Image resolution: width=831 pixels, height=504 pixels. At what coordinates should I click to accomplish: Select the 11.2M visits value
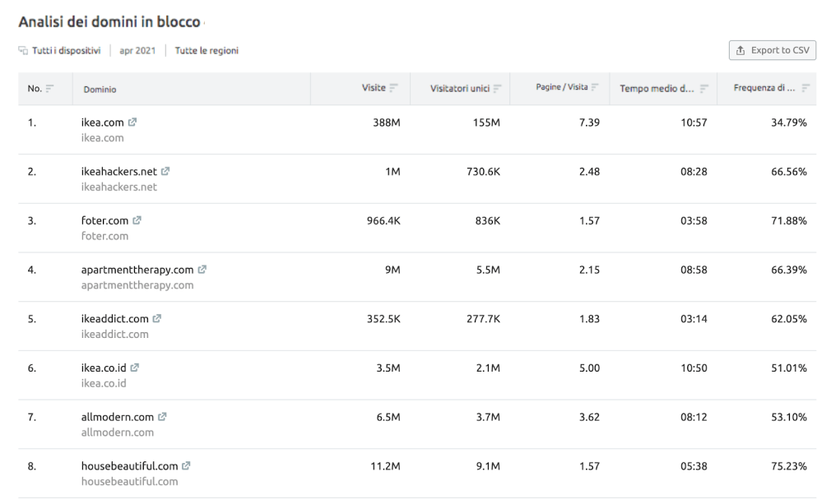[385, 466]
